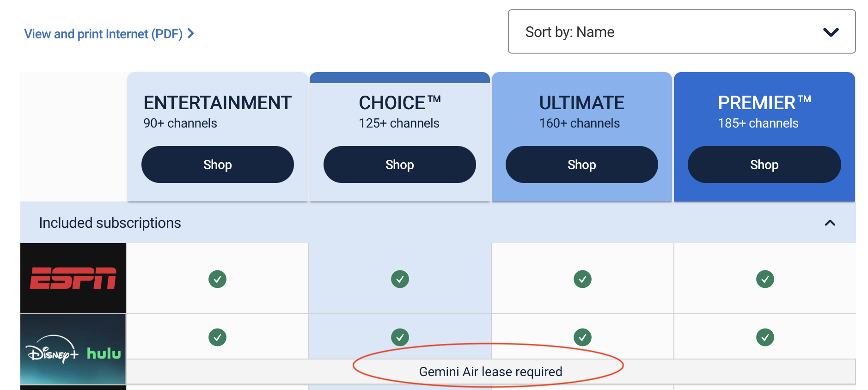Click ESPN checkmark under Premier package

pos(765,279)
